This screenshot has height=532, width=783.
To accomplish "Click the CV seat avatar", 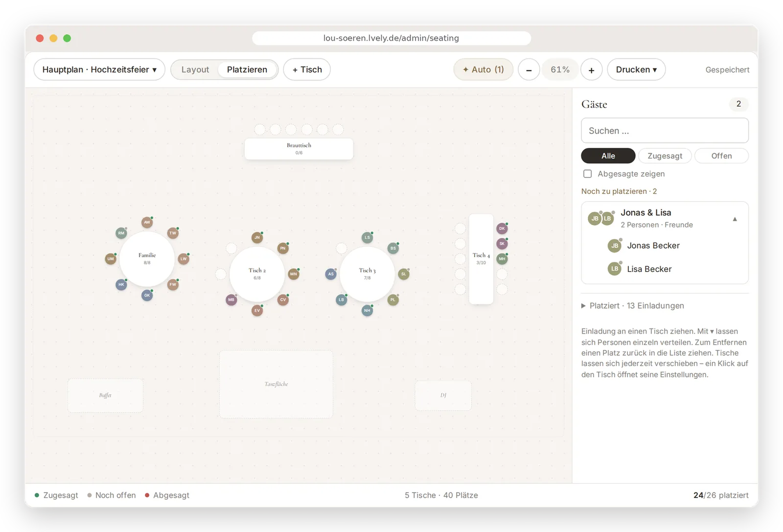I will coord(283,300).
